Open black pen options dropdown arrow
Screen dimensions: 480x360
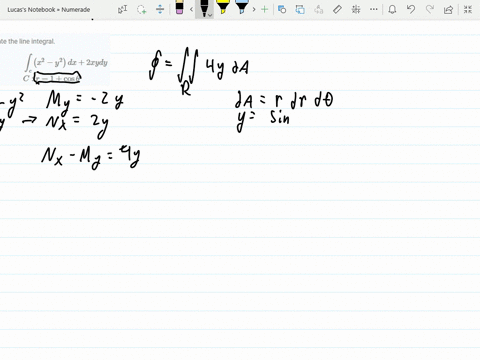point(210,15)
